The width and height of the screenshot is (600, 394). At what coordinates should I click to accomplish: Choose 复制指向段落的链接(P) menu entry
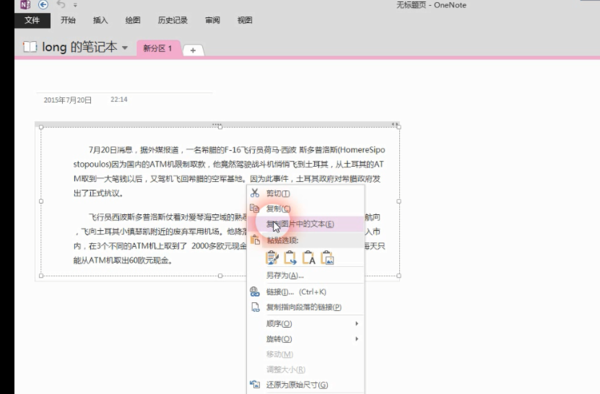click(x=306, y=307)
